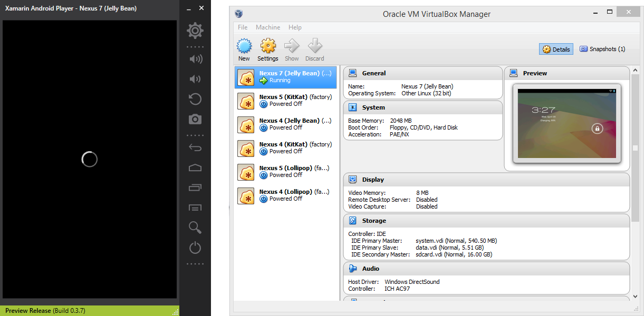Click the Storage section header

487,221
